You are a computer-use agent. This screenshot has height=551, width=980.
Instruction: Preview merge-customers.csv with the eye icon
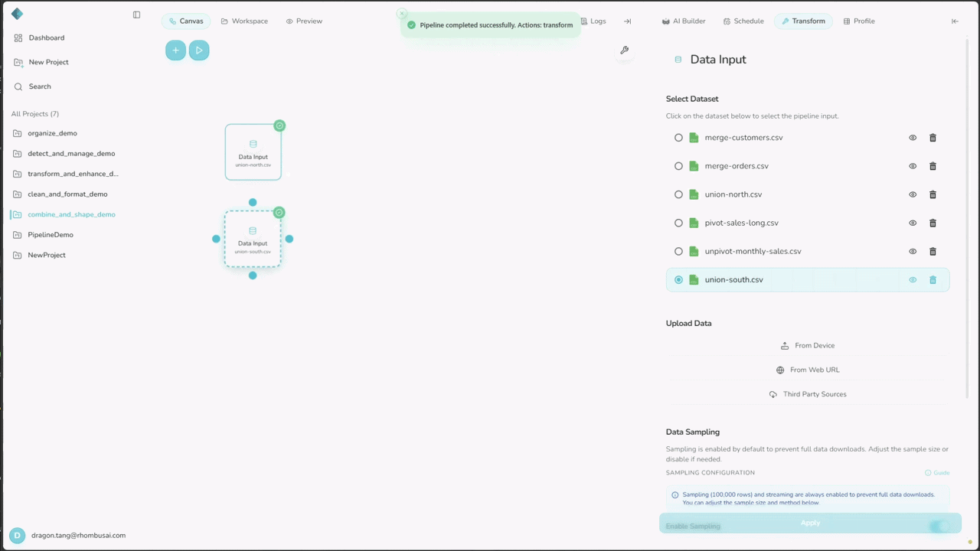(913, 138)
